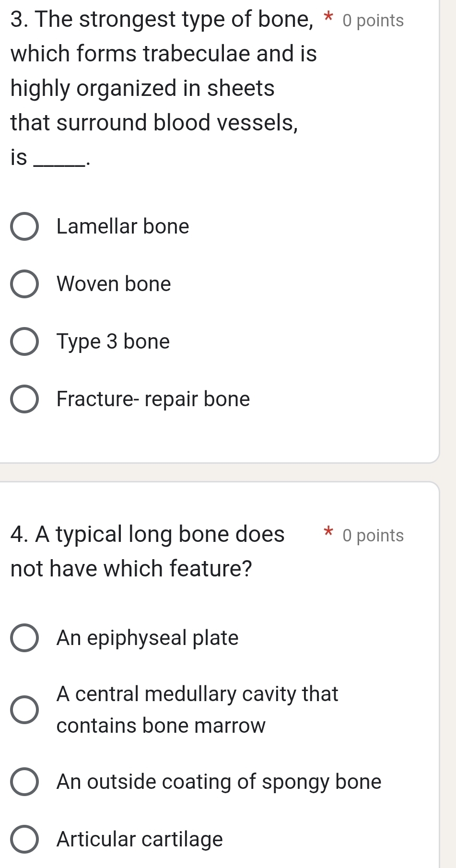The width and height of the screenshot is (456, 868).
Task: Click the 0 points label on question 4
Action: (x=374, y=536)
